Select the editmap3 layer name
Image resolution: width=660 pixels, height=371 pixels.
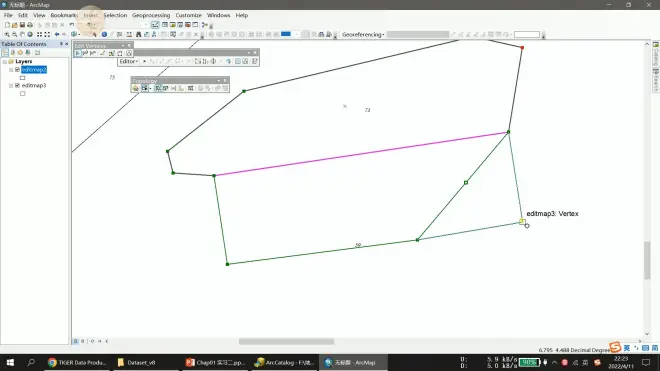(34, 85)
